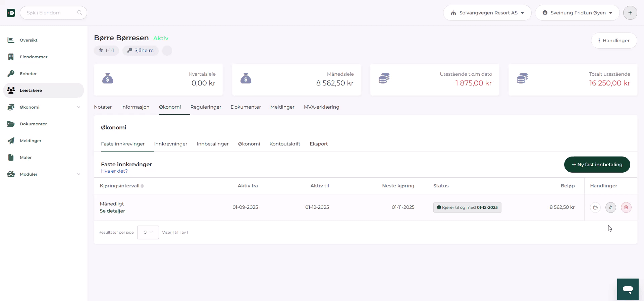Click the status info icon in badge
This screenshot has width=644, height=301.
click(439, 207)
